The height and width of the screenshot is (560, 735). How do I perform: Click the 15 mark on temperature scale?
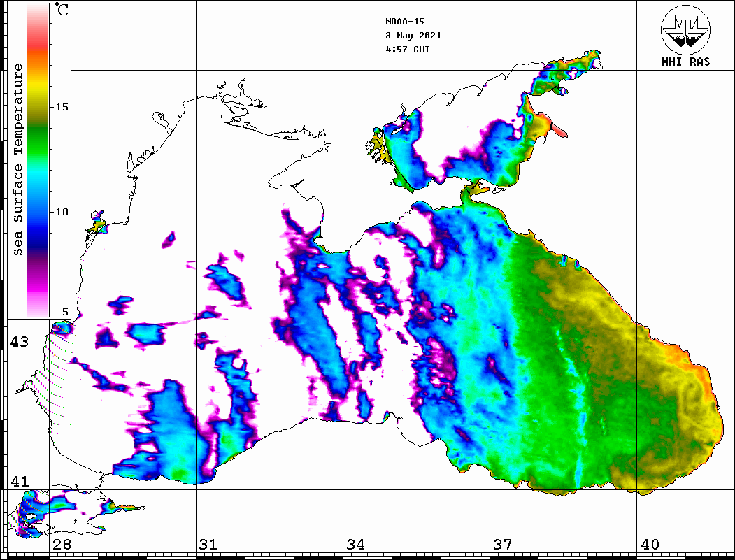click(x=62, y=107)
